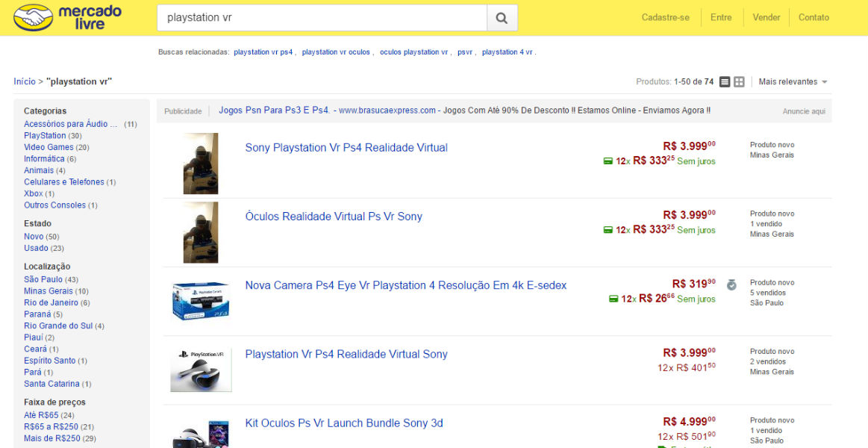Click the card icon on Sony Playstation Vr installments
The image size is (868, 448).
(608, 161)
